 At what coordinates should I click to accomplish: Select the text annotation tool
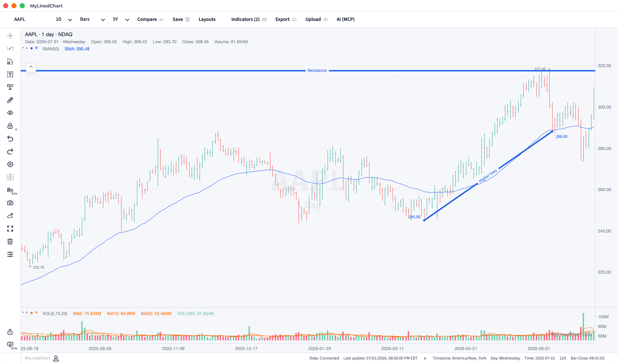(10, 74)
